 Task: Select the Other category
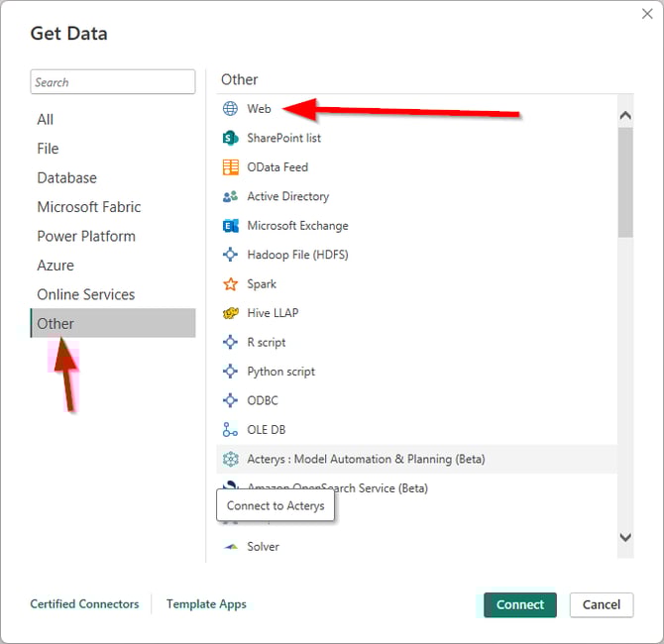click(x=113, y=323)
